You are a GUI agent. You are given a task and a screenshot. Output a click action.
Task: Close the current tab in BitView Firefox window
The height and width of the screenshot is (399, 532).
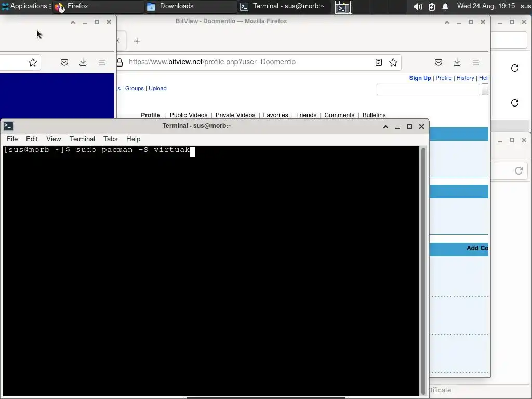pyautogui.click(x=118, y=41)
